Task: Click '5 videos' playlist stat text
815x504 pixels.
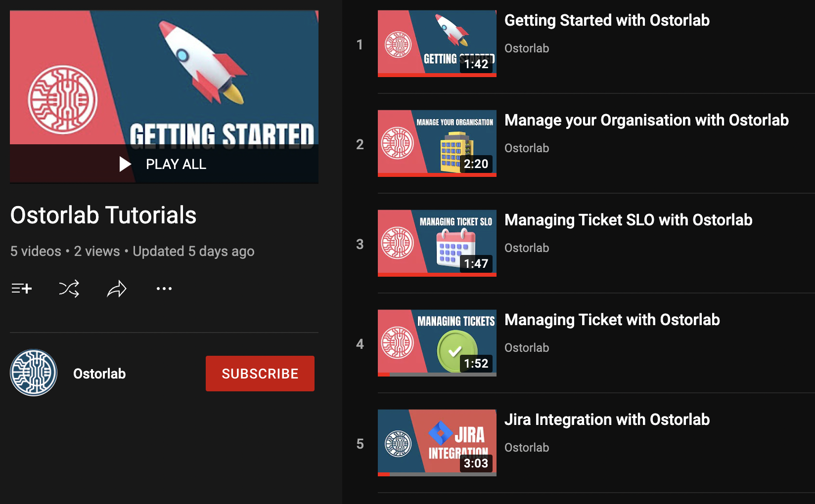Action: [x=36, y=252]
